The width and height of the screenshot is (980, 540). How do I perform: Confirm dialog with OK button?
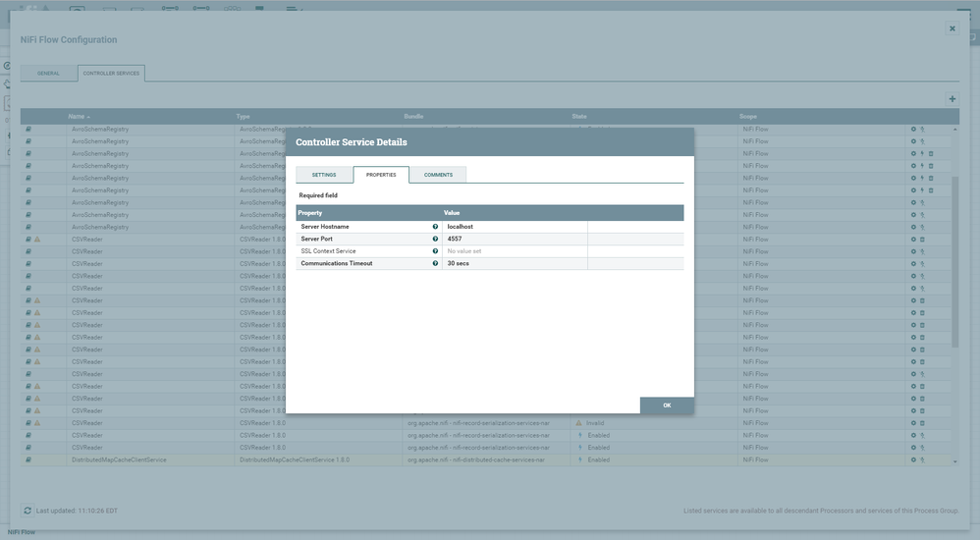tap(667, 405)
